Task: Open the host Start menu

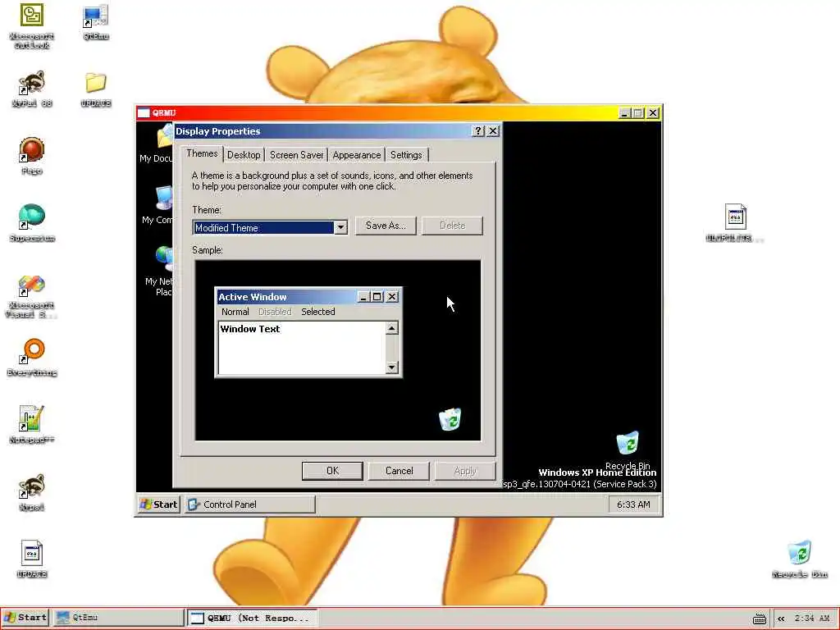Action: [x=25, y=618]
